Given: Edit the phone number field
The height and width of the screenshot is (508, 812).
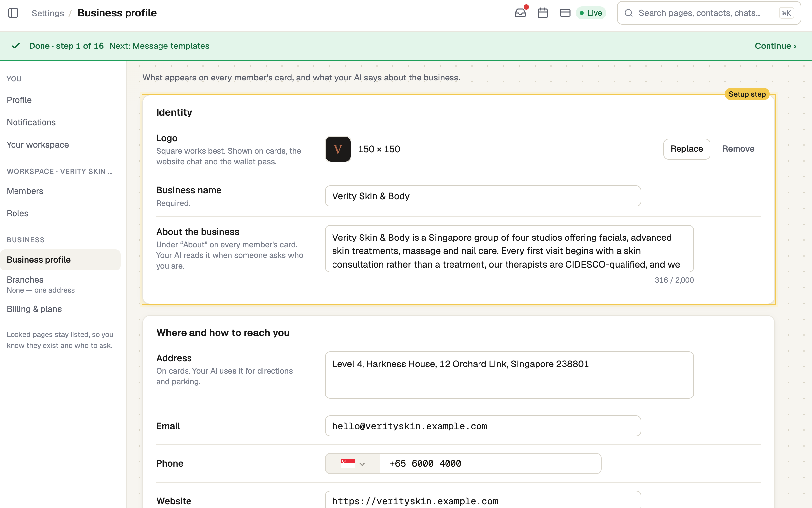Looking at the screenshot, I should pos(491,464).
